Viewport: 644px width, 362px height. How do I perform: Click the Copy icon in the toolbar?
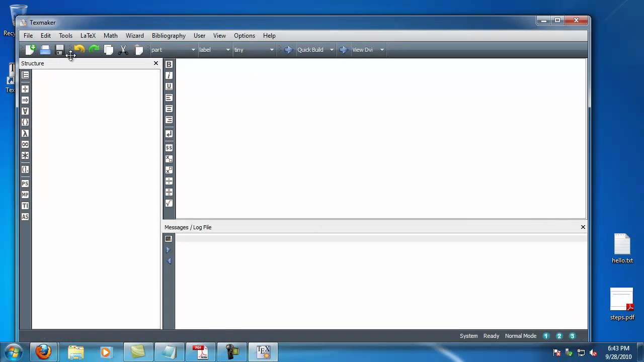click(x=109, y=49)
